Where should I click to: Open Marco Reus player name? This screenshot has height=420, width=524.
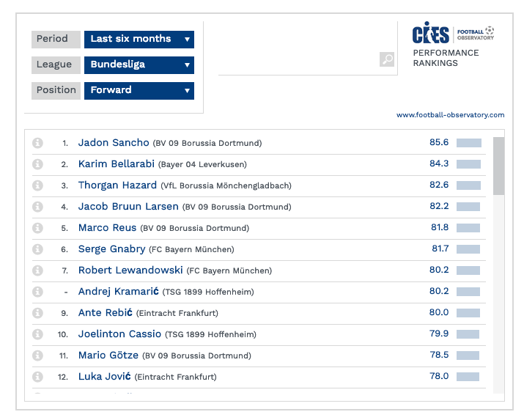pyautogui.click(x=107, y=228)
